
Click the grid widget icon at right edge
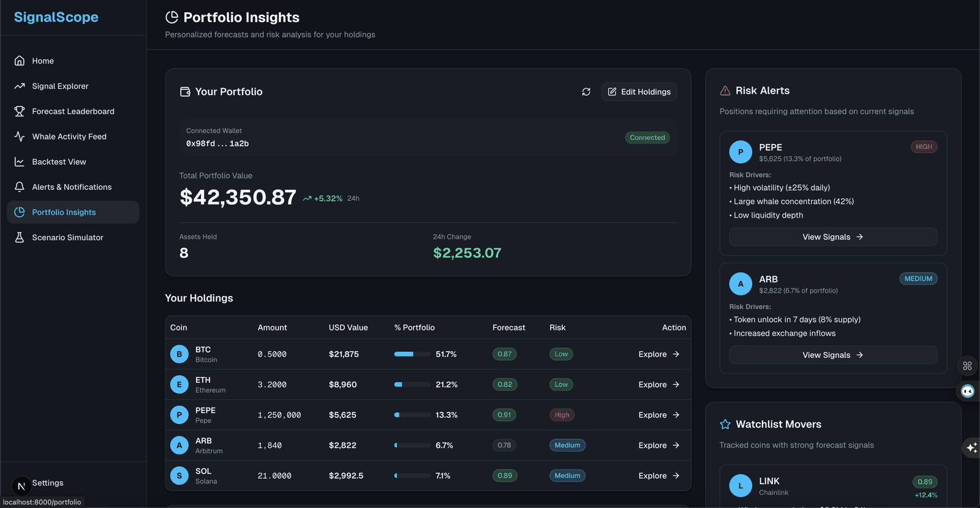(x=967, y=366)
